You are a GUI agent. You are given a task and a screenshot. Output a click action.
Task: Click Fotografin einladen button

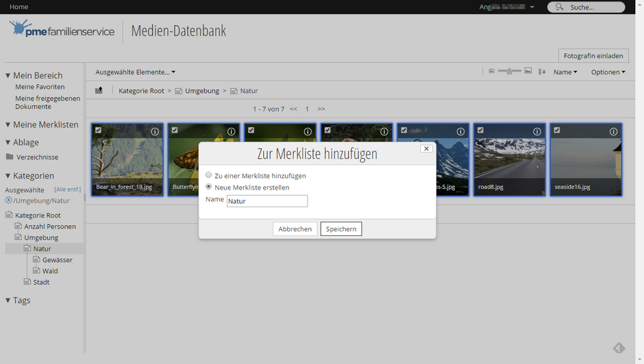tap(593, 56)
